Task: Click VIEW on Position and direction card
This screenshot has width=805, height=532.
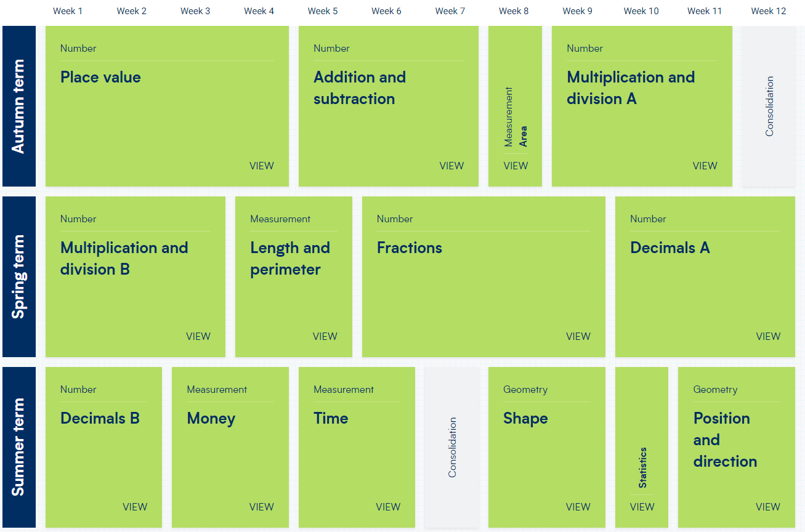Action: [x=768, y=507]
